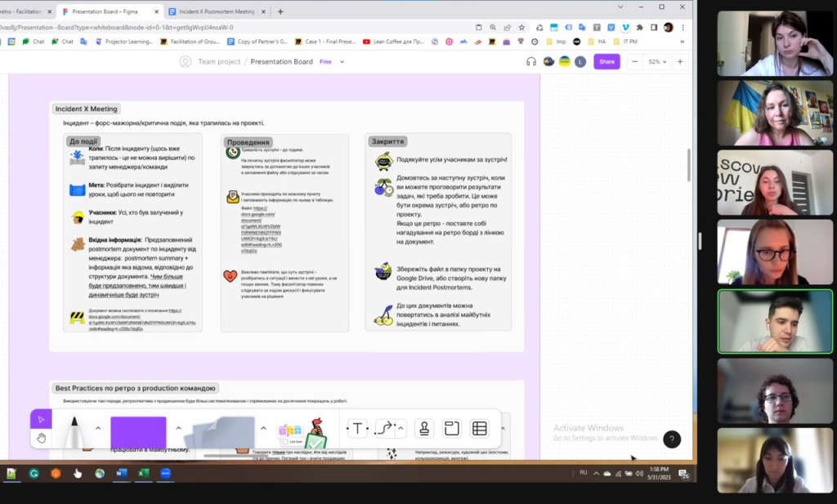
Task: Select Best Practices по ретро section label
Action: (x=135, y=388)
